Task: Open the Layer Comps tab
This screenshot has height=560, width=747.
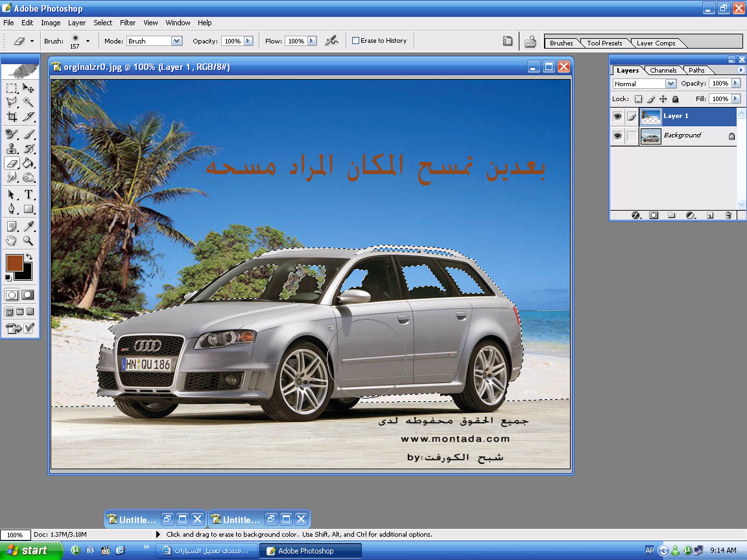Action: click(656, 43)
